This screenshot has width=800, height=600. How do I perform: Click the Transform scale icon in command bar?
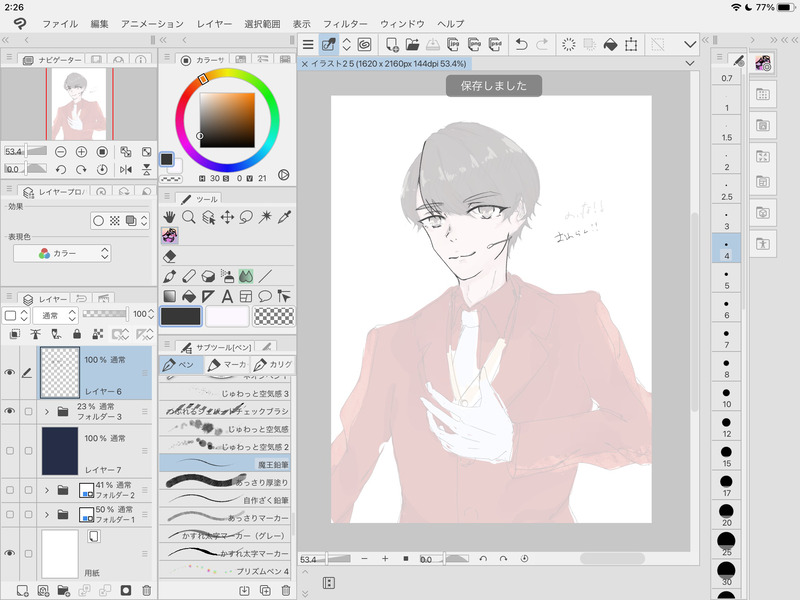(x=631, y=44)
